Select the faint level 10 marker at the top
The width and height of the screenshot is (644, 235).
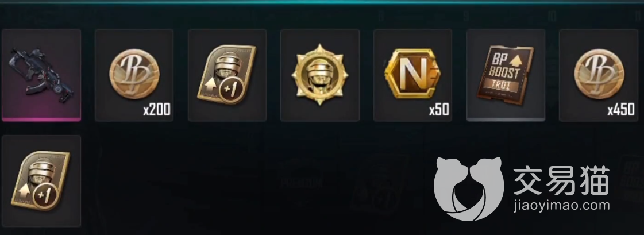552,17
